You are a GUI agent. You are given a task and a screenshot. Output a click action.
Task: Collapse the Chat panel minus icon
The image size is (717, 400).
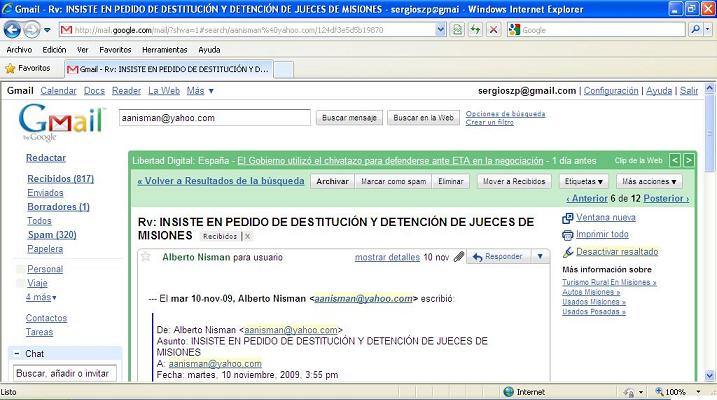pos(16,353)
